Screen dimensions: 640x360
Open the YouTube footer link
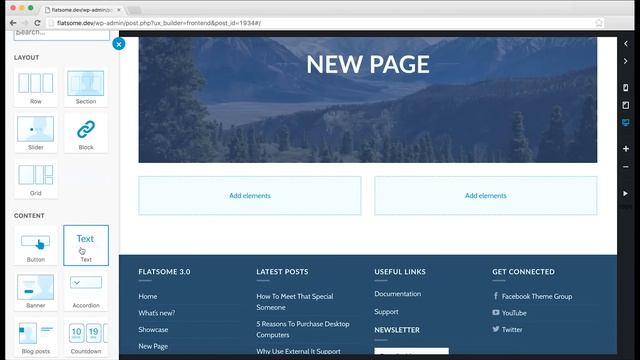coord(514,313)
